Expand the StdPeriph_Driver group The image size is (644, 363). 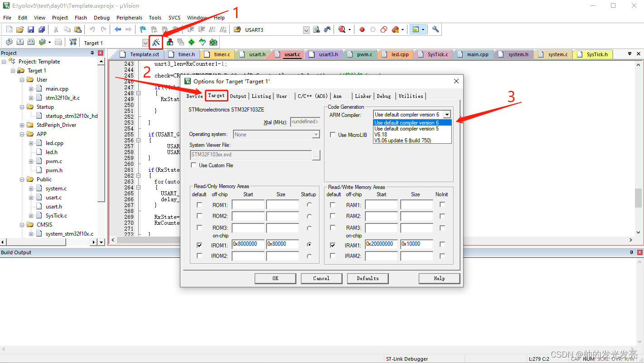pyautogui.click(x=22, y=125)
